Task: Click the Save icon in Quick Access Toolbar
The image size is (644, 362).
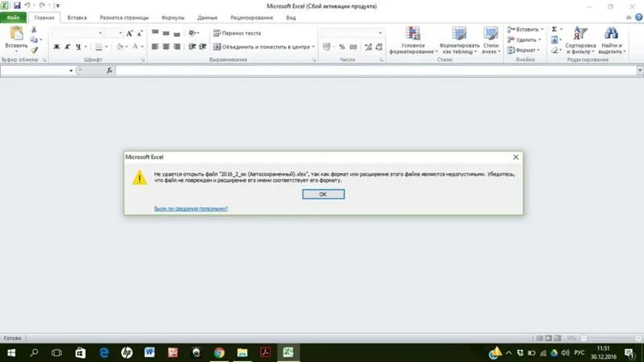Action: pyautogui.click(x=17, y=6)
